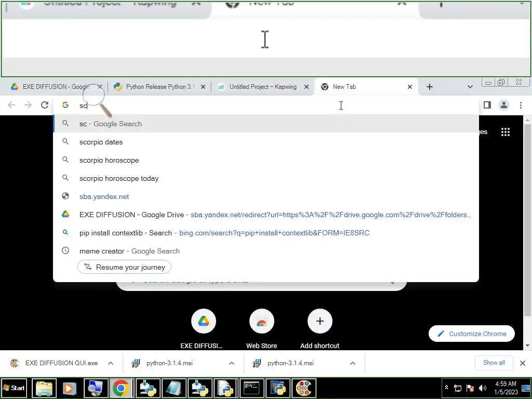Close the New Tab tab

(x=410, y=87)
